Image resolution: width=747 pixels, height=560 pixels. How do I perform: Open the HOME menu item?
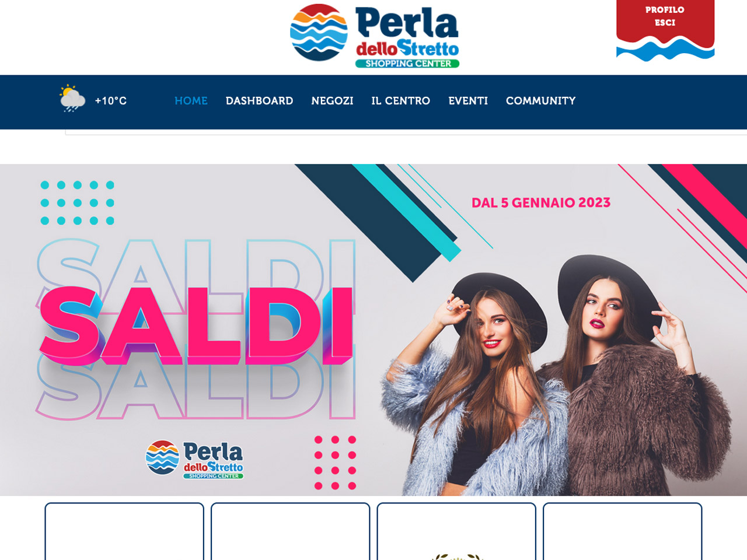pos(191,101)
